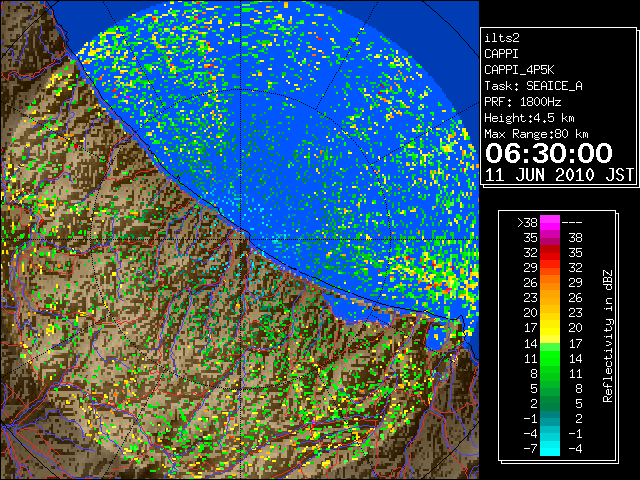Click the 'Reflectivity in dBZ' axis label
Image resolution: width=640 pixels, height=480 pixels.
607,336
